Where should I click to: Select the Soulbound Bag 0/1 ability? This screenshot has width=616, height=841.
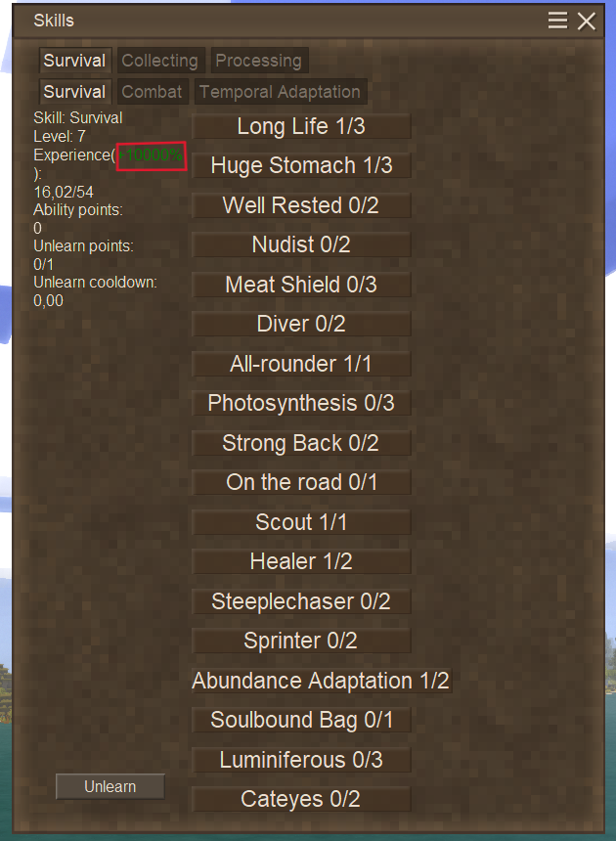(301, 719)
